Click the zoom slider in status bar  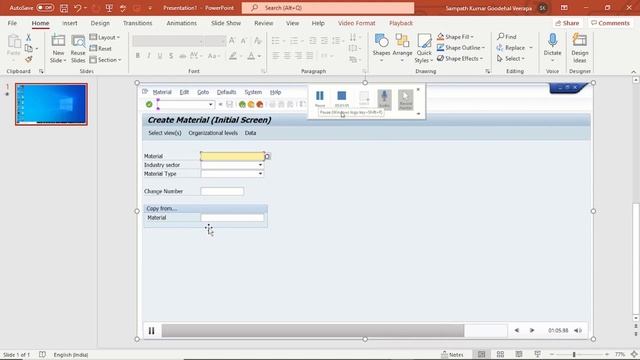click(573, 355)
